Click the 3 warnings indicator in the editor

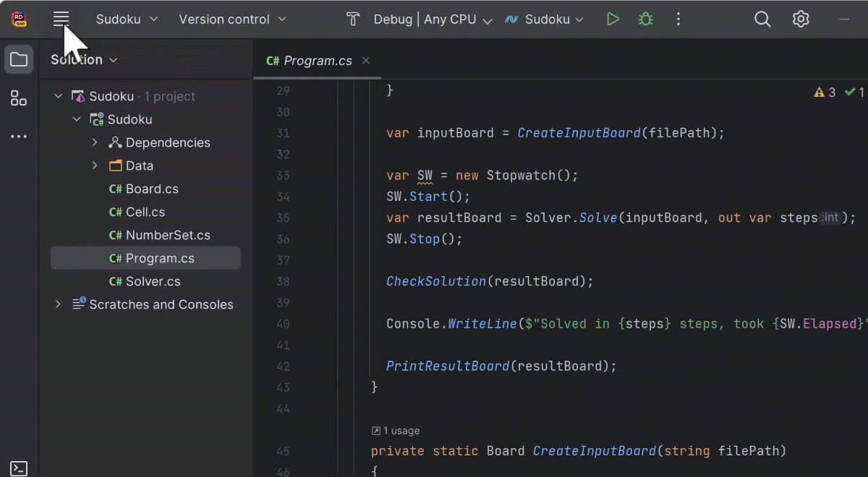pos(824,92)
